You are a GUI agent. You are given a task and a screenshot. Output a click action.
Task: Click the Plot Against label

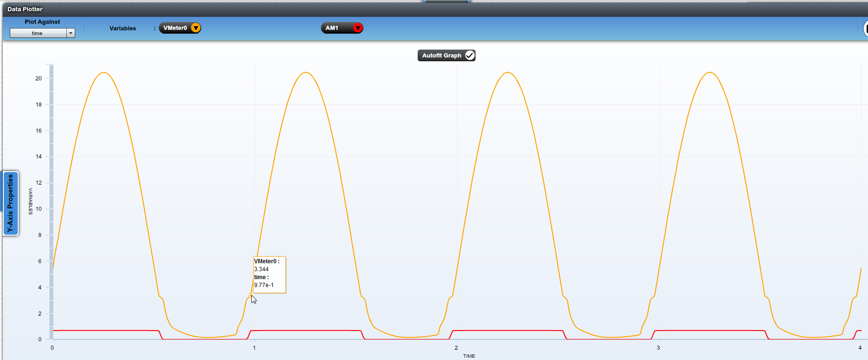42,22
